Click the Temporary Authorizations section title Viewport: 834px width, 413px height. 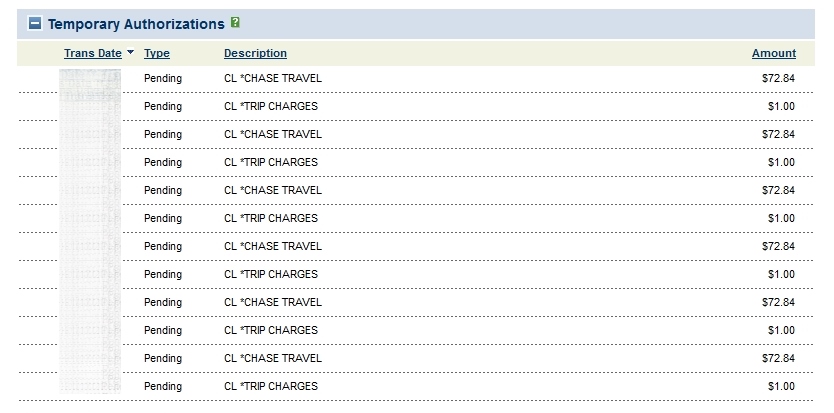136,24
